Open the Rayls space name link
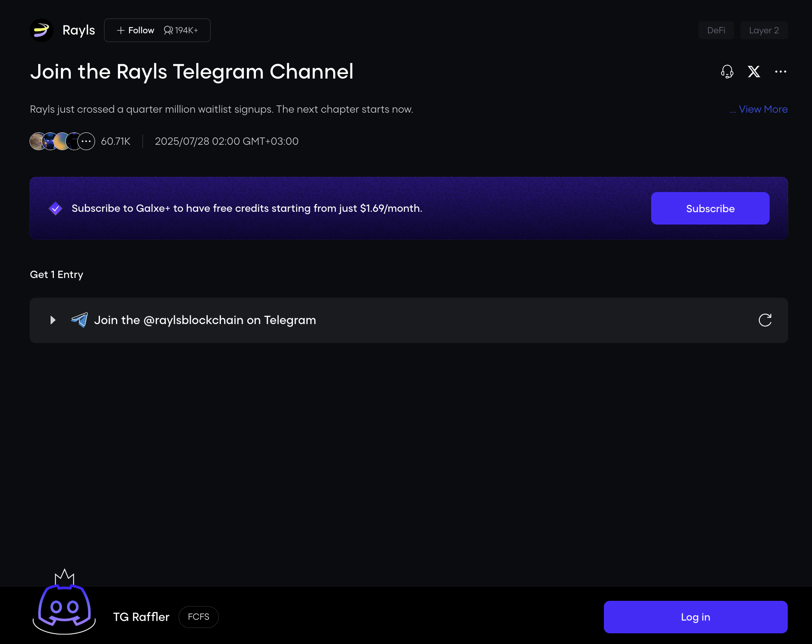The height and width of the screenshot is (644, 812). coord(79,30)
